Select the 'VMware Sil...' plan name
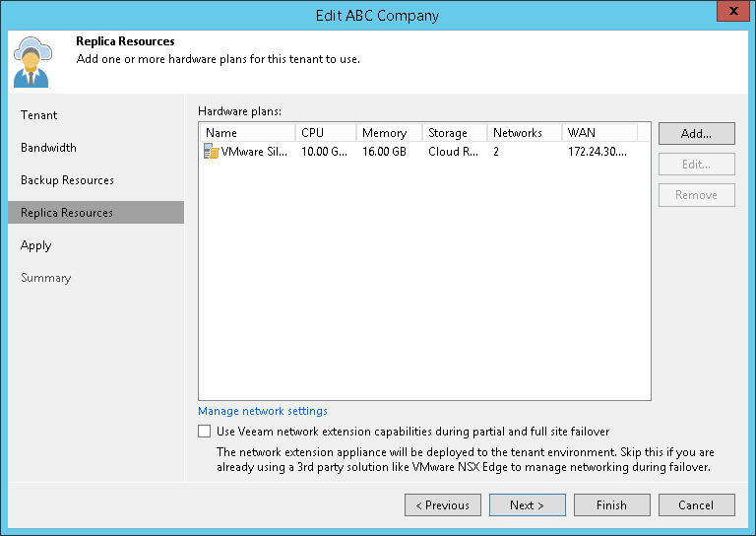756x536 pixels. [254, 152]
